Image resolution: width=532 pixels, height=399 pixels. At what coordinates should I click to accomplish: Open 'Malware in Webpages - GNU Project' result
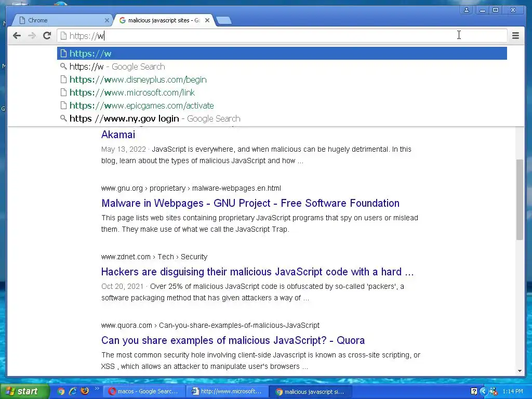pos(250,203)
